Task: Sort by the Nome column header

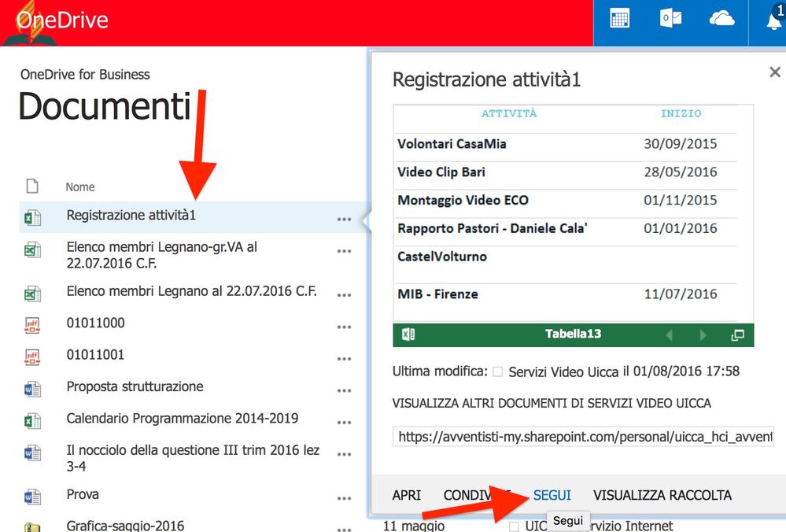Action: (80, 187)
